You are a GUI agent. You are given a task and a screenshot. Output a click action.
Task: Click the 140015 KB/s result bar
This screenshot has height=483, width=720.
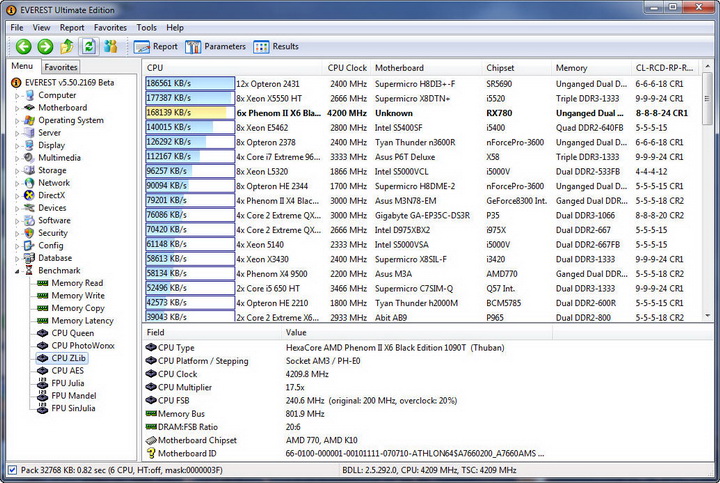pyautogui.click(x=190, y=127)
